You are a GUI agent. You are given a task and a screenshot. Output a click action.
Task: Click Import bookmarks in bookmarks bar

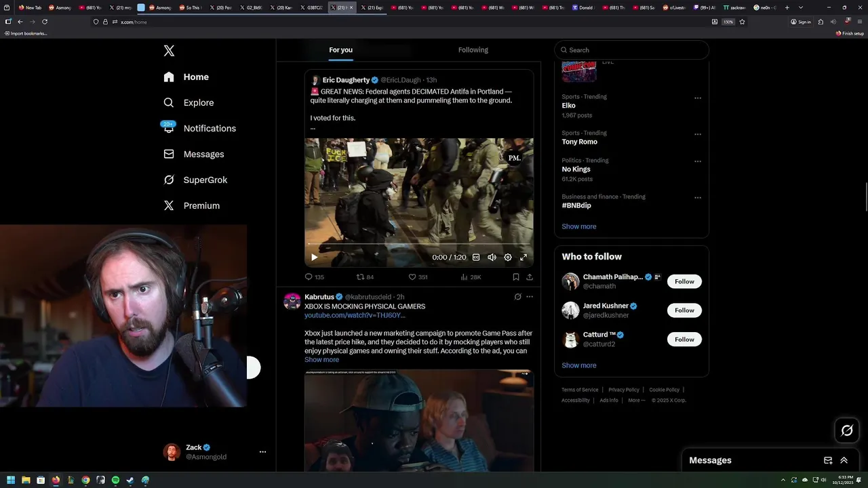(26, 33)
